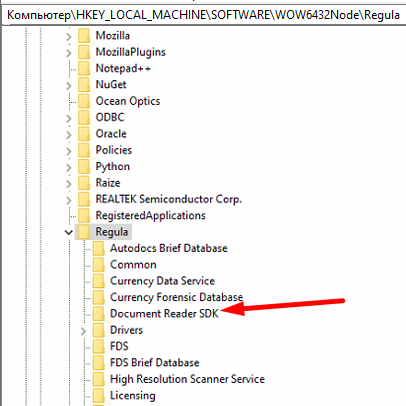Click the FDS Brief Database folder icon
Viewport: 406px width, 406px height.
(99, 362)
